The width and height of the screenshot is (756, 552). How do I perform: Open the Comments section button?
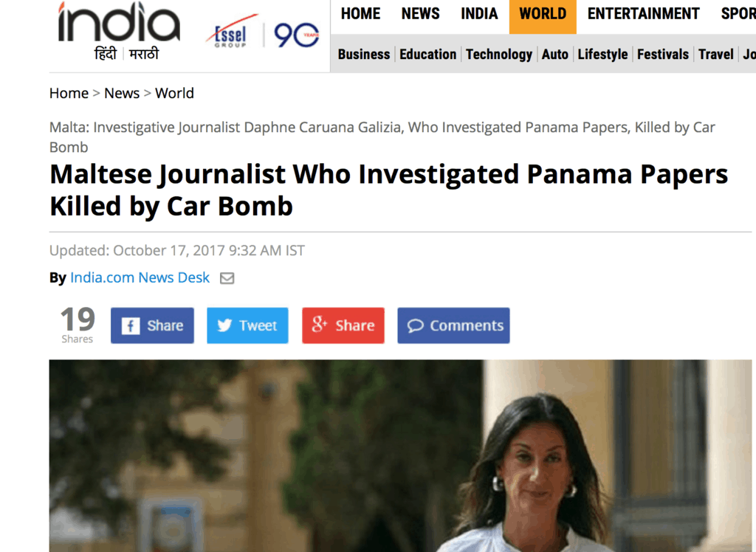[453, 325]
